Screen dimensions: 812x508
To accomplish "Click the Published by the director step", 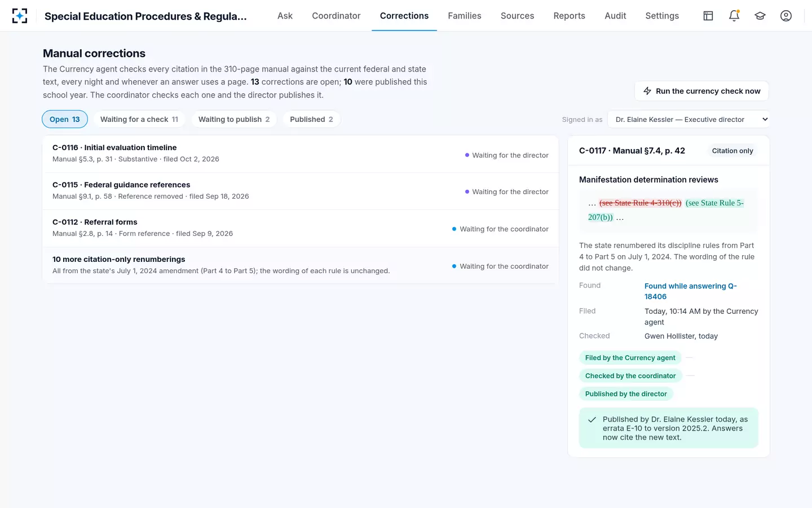I will [x=626, y=394].
